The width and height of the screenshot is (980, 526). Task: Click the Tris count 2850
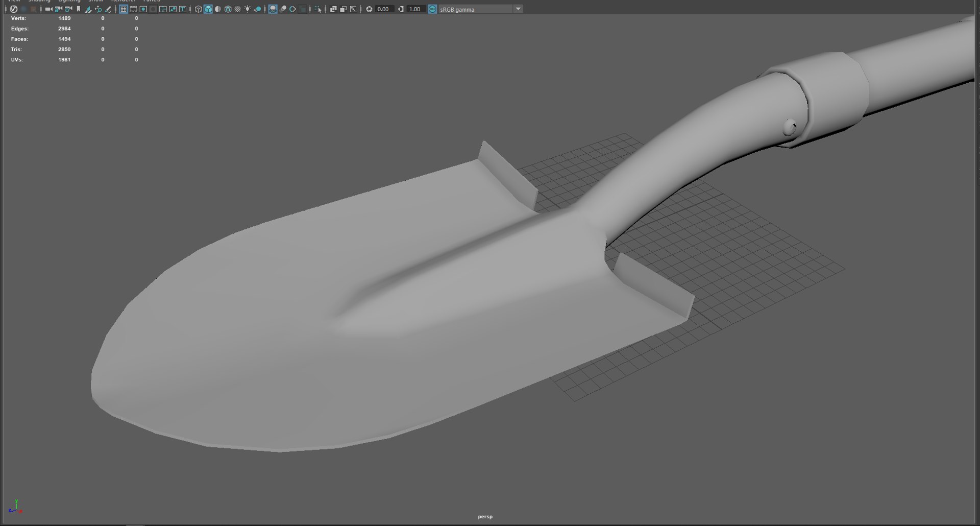click(64, 50)
